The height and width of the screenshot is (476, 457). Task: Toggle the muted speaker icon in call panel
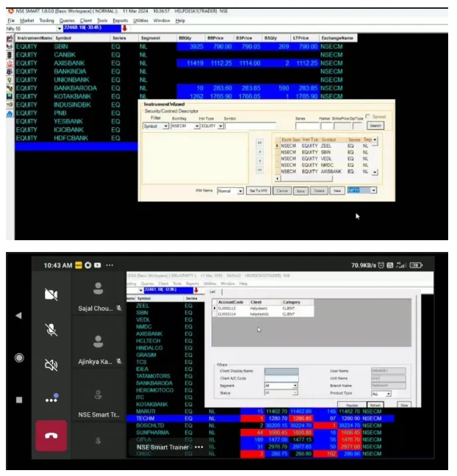coord(51,365)
